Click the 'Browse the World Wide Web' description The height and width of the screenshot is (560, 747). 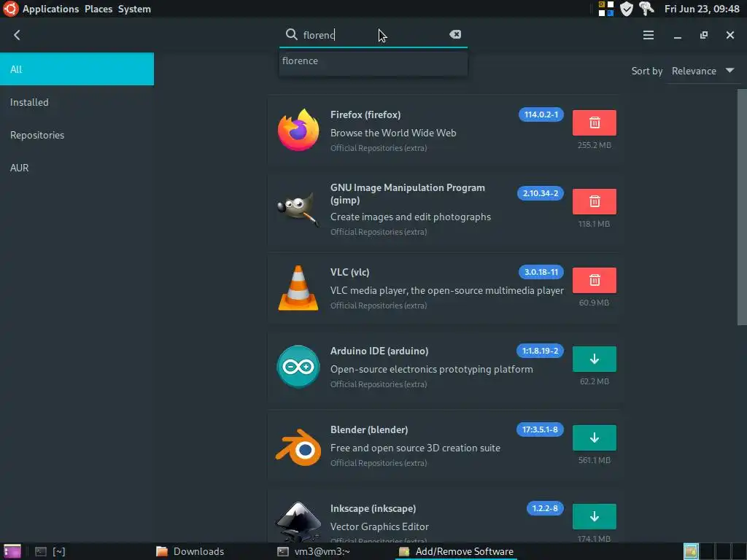[393, 133]
